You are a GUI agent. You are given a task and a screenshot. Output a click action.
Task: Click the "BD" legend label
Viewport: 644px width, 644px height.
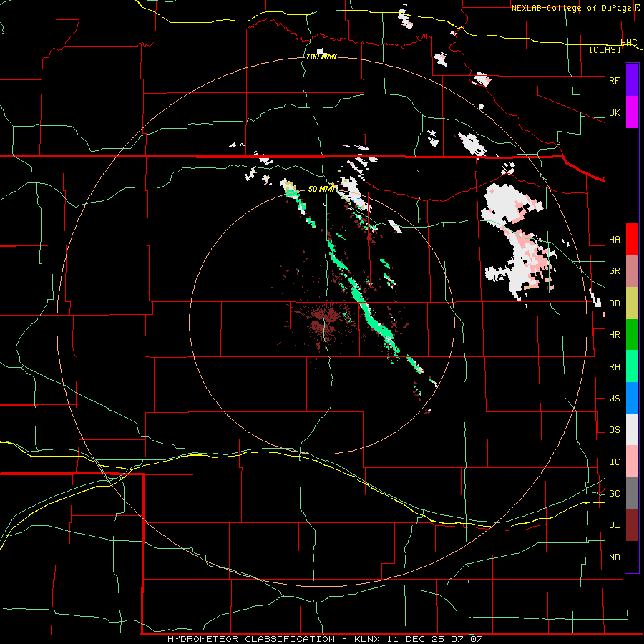[614, 303]
